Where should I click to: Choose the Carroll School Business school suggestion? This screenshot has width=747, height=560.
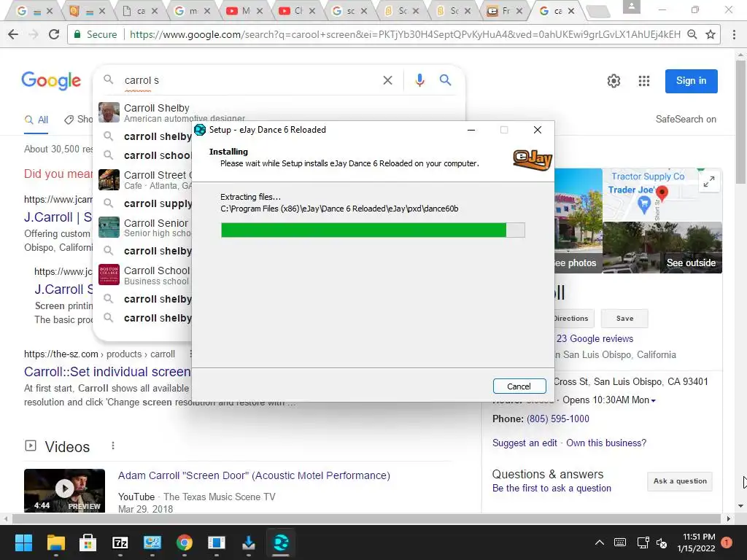pos(145,275)
